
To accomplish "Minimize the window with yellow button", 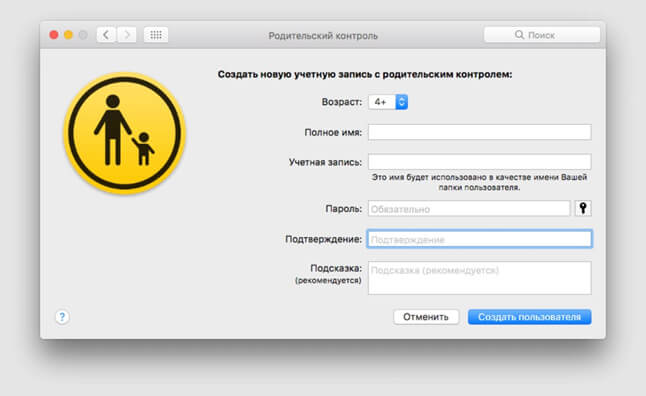I will coord(68,35).
